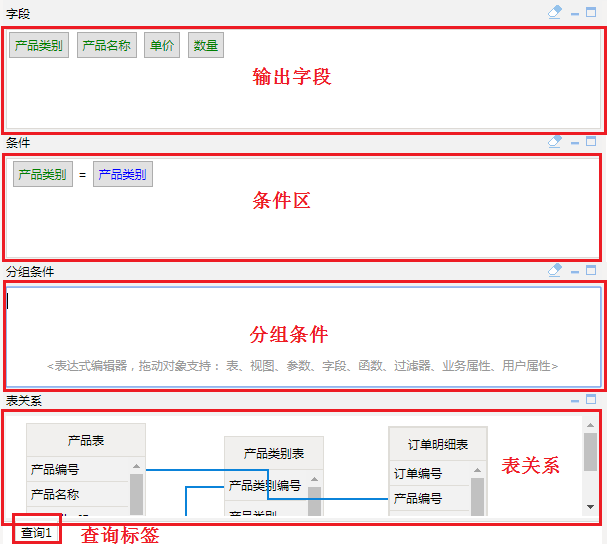Screen dimensions: 607x544
Task: Click up arrow of 产品表 field scrollbar
Action: 136,466
